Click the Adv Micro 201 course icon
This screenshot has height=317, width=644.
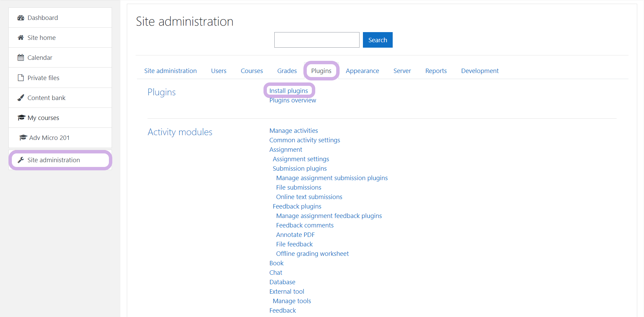pos(23,138)
